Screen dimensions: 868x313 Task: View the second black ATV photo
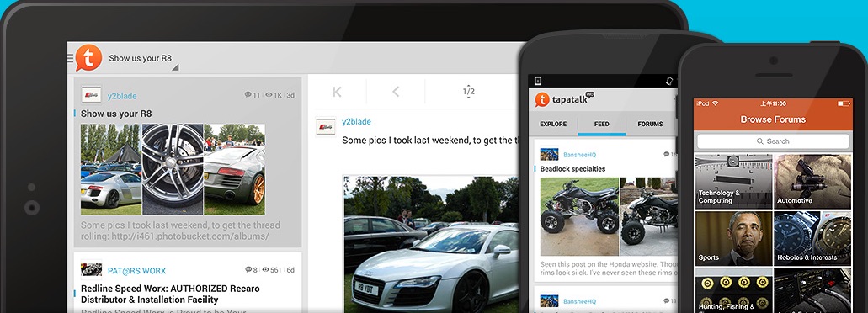(x=648, y=216)
